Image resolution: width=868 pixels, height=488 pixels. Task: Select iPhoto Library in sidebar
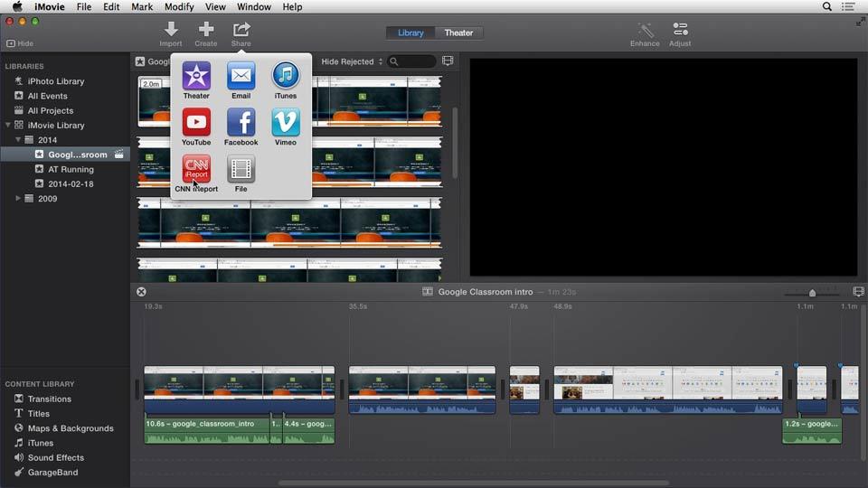click(56, 81)
